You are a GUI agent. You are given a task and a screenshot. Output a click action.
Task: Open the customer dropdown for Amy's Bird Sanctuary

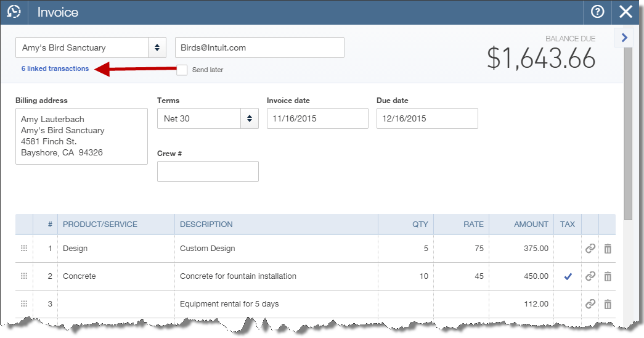[x=157, y=47]
